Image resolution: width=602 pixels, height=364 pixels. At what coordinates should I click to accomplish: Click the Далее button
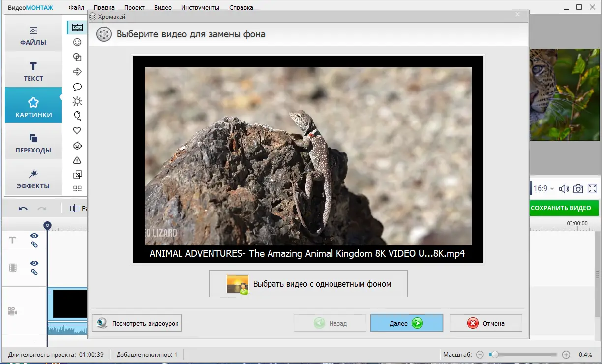[407, 323]
